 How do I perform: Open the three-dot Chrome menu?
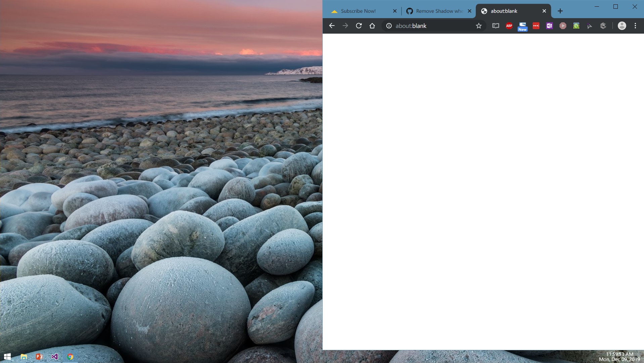635,26
